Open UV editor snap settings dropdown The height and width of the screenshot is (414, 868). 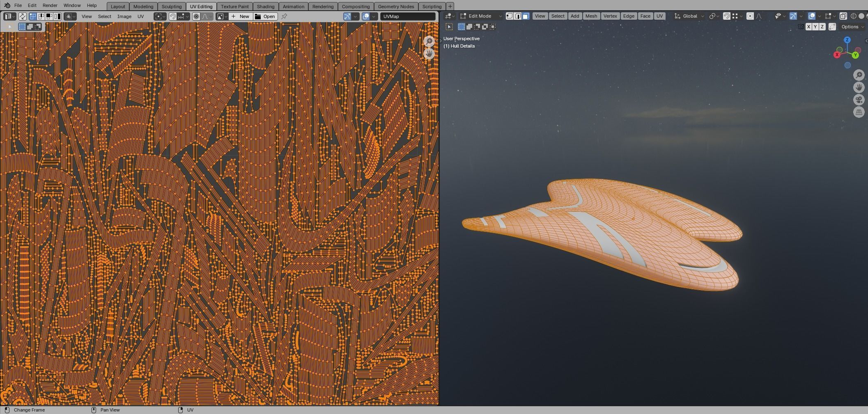[184, 16]
